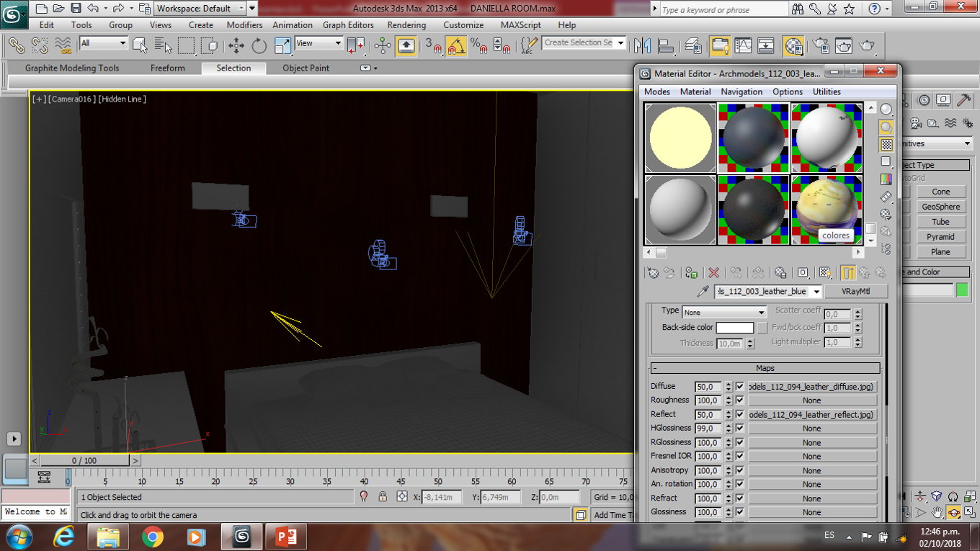The height and width of the screenshot is (551, 980).
Task: Click the Undo arrow in quick access toolbar
Action: [93, 9]
